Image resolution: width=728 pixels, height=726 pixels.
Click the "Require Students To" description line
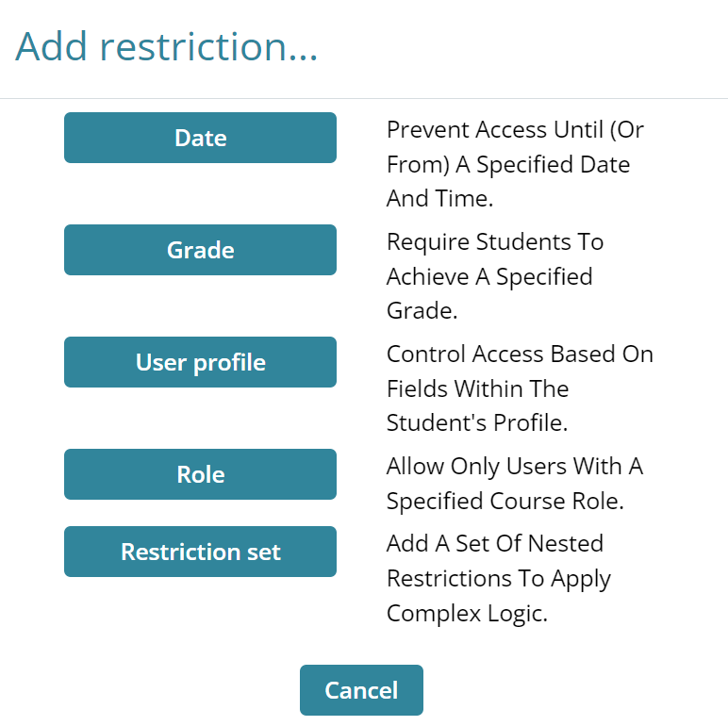[495, 241]
